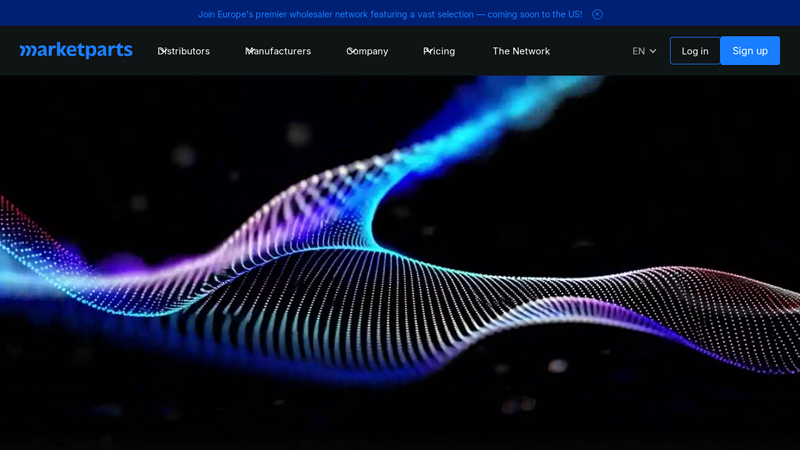
Task: Click the small icon beside Pricing
Action: (427, 51)
